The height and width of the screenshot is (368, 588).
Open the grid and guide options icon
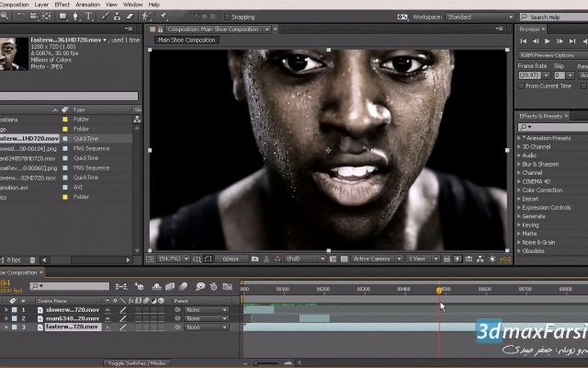pos(197,259)
